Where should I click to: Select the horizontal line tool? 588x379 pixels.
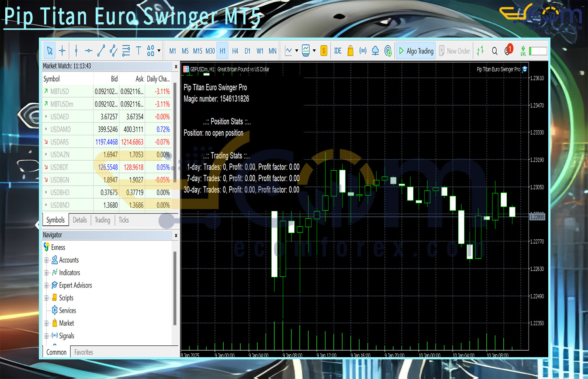point(89,51)
